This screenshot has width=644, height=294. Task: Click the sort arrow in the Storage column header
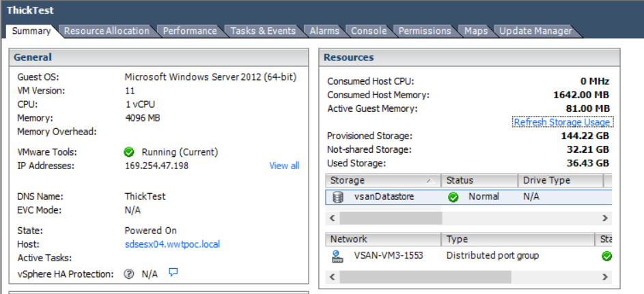click(x=430, y=181)
